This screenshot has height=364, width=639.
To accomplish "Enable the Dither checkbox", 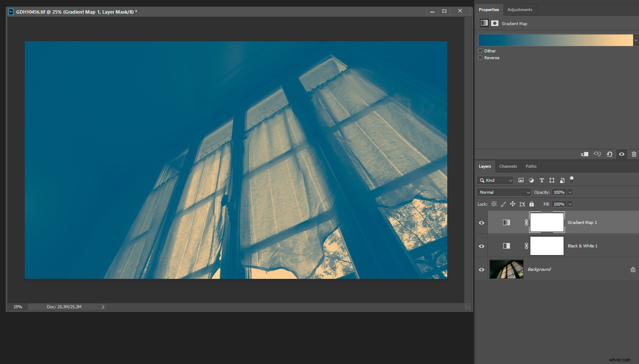I will pyautogui.click(x=480, y=51).
